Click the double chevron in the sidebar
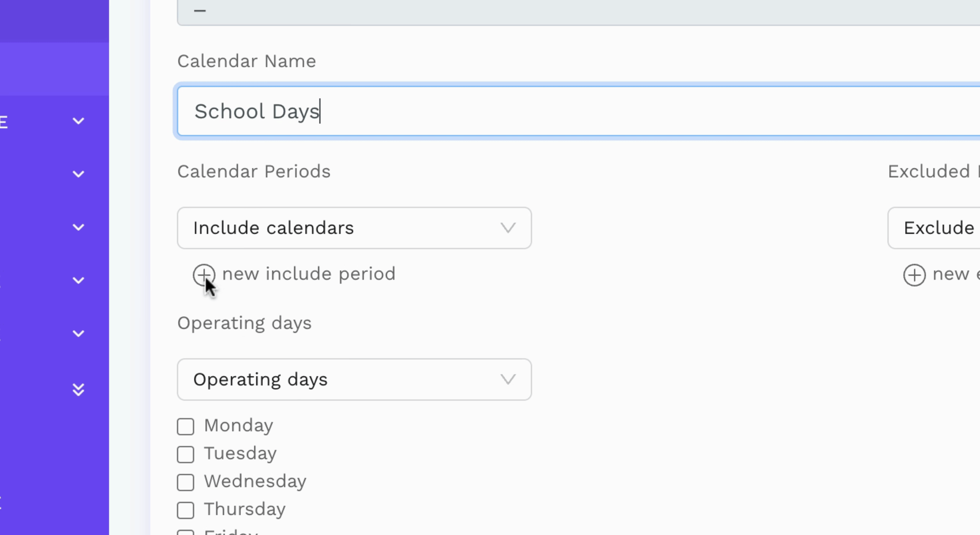Screen dimensions: 980x535 [78, 390]
